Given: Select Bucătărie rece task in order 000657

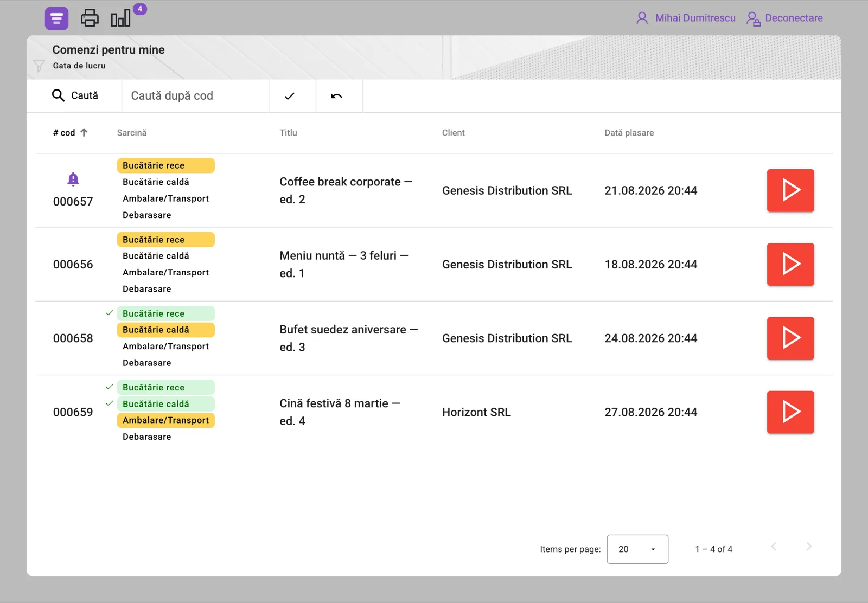Looking at the screenshot, I should pos(166,165).
